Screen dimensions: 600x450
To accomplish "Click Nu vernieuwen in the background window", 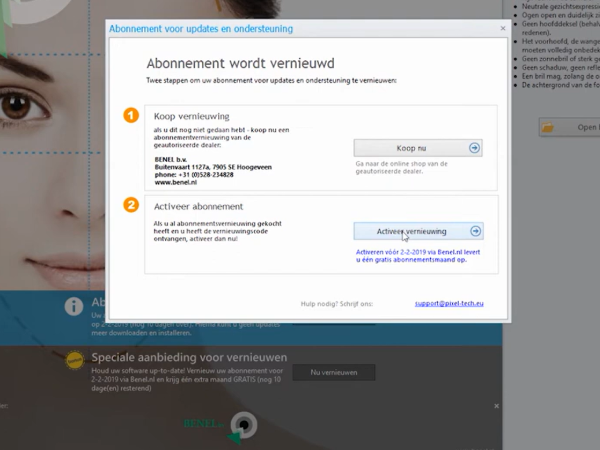I will click(334, 372).
